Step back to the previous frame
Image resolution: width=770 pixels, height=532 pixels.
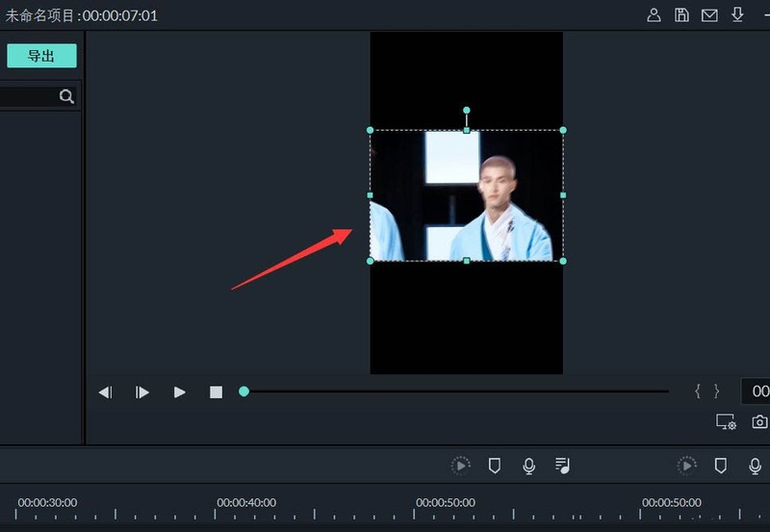click(106, 393)
